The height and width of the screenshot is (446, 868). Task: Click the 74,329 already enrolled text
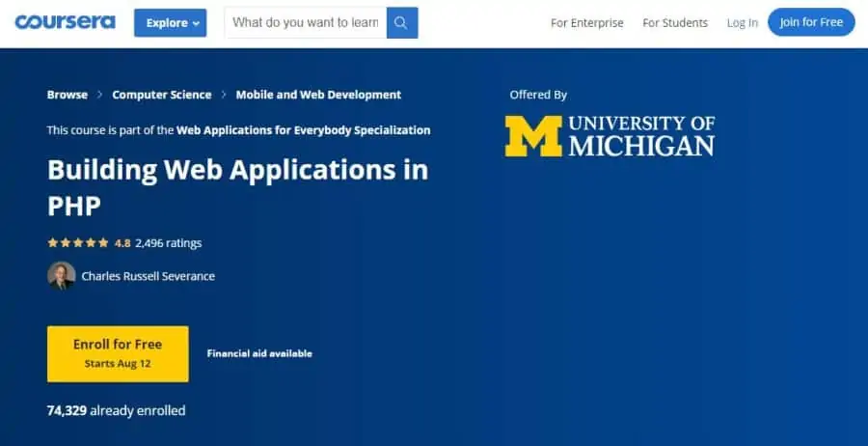pos(117,410)
